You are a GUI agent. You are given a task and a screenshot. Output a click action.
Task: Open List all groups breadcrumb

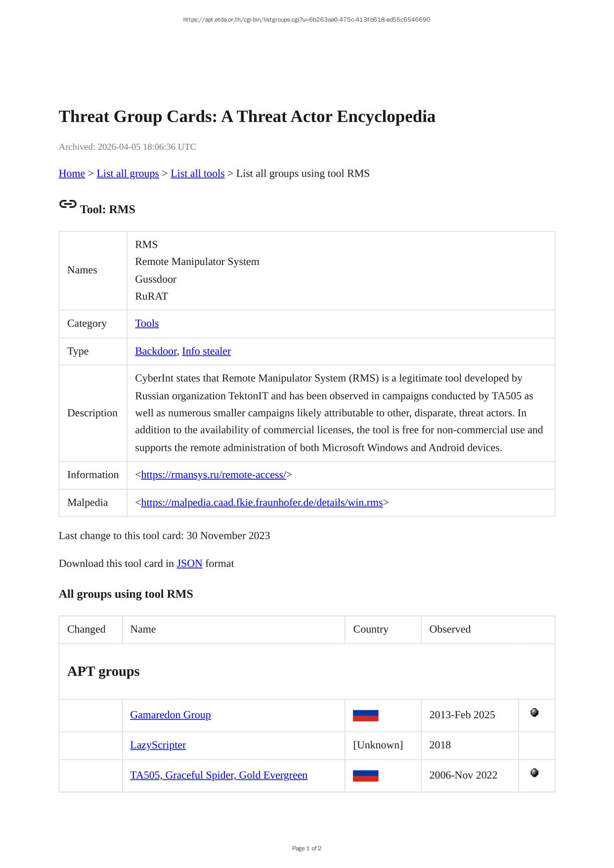coord(128,174)
